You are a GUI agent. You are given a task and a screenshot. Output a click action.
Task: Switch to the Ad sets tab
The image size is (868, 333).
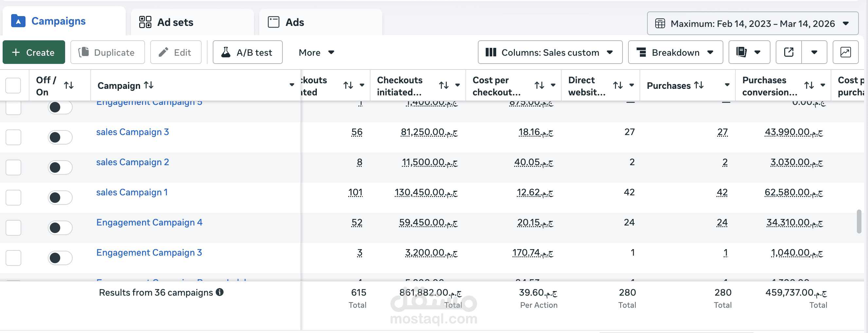tap(175, 22)
